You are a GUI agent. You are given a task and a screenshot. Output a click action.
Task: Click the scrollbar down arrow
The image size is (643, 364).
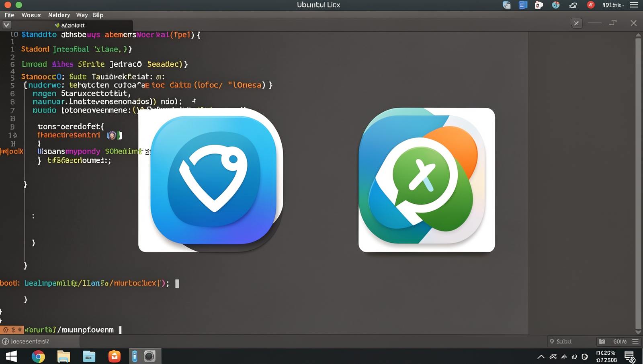(638, 332)
